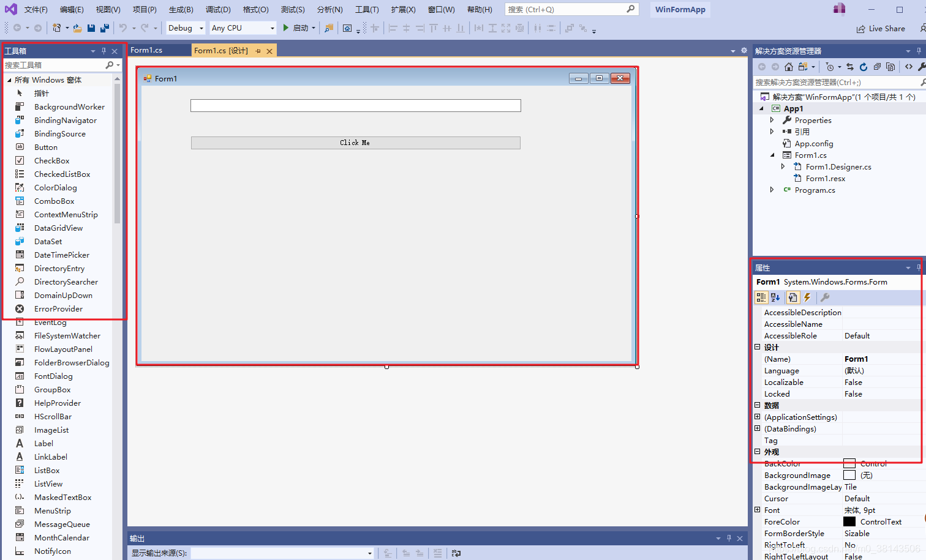Click the Live Share button
This screenshot has width=926, height=560.
pos(881,29)
